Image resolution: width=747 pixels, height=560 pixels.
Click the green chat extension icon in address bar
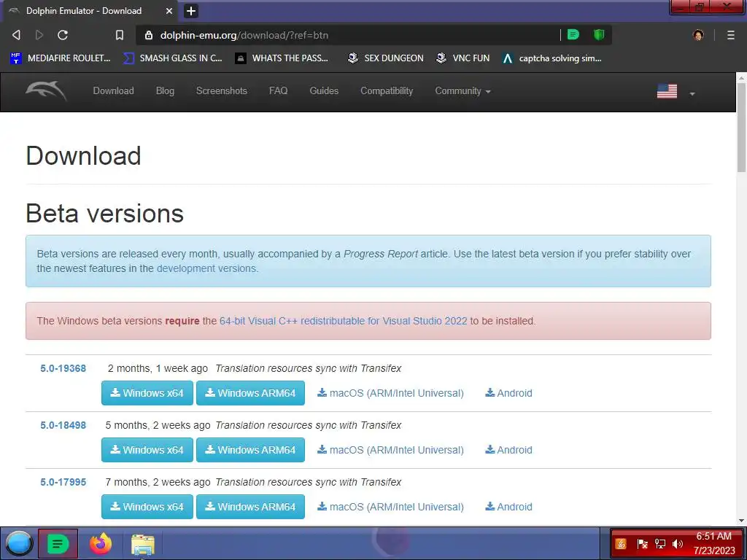point(573,34)
